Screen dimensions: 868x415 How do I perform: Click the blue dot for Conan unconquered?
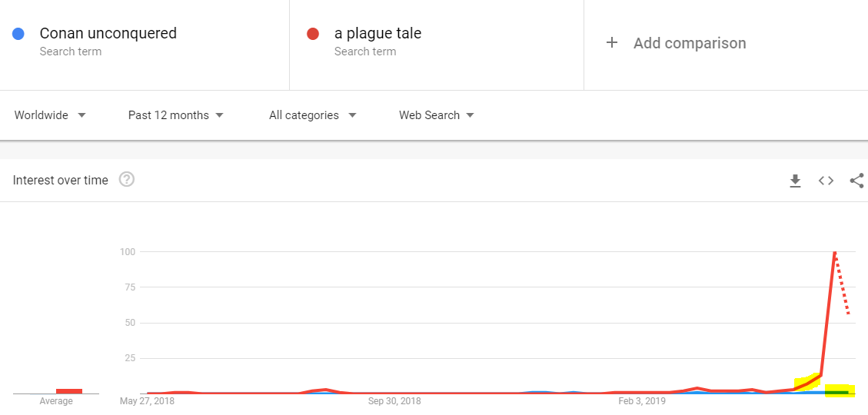click(18, 34)
